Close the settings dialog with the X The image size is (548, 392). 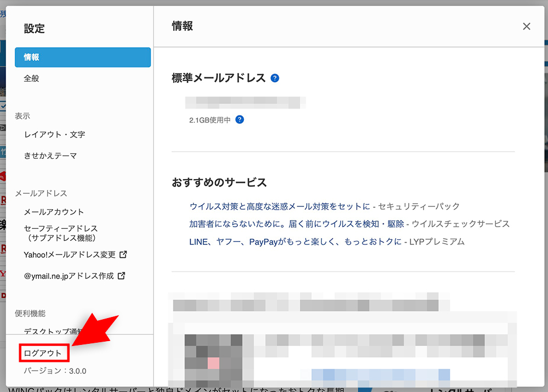526,26
